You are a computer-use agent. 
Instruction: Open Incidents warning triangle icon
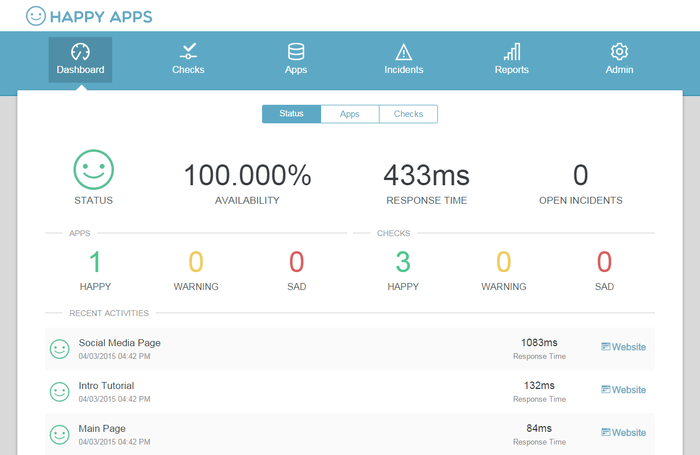(404, 52)
